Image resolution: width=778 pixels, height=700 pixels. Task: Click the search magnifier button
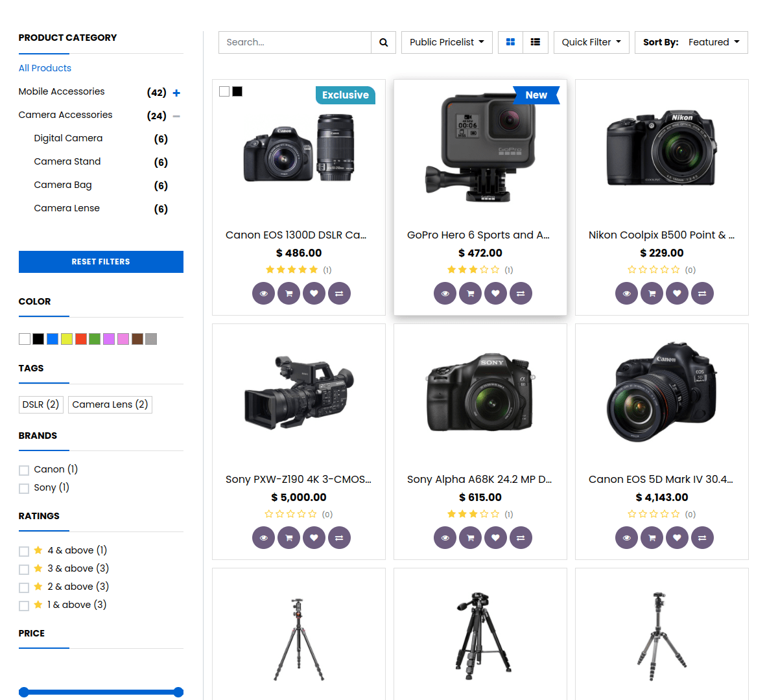click(x=383, y=42)
